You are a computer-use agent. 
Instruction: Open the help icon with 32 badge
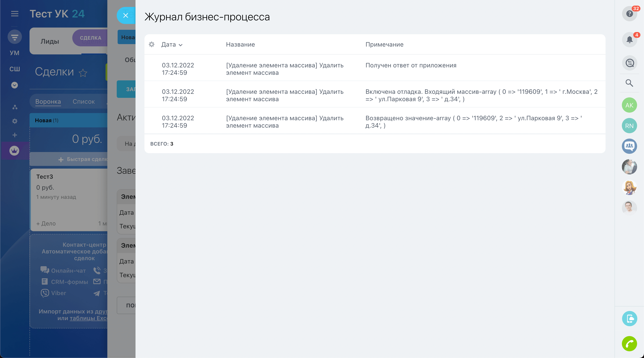pyautogui.click(x=629, y=13)
